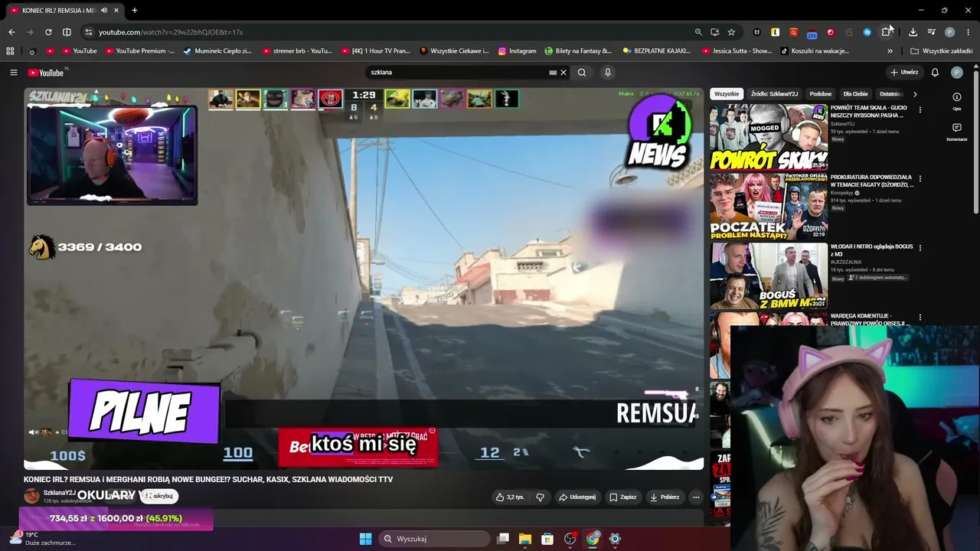The image size is (980, 551).
Task: Toggle the Zapisz save-to-playlist button
Action: point(623,497)
